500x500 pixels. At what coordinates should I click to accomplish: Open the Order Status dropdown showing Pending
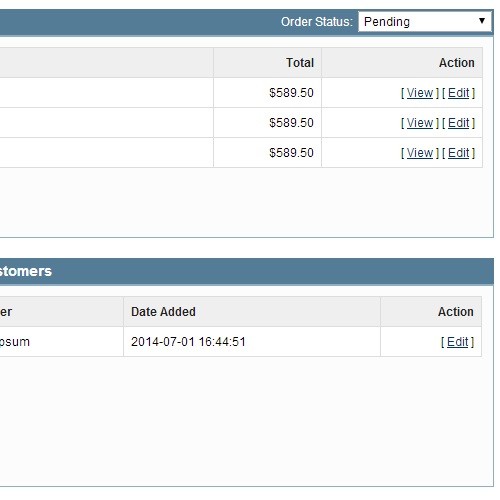pos(425,22)
